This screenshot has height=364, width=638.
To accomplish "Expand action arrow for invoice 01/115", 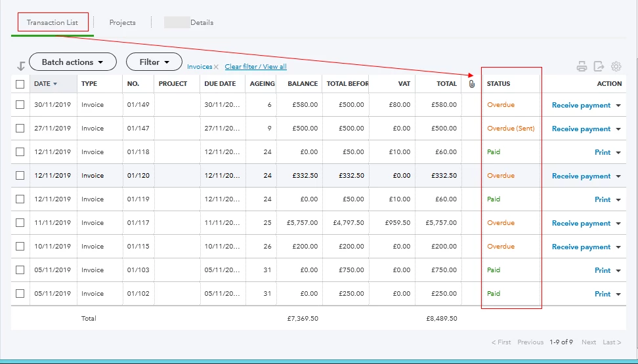I will [618, 247].
